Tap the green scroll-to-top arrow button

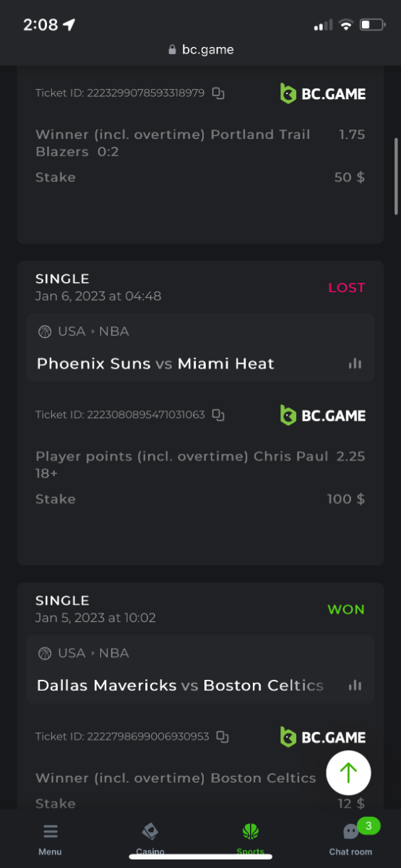click(348, 773)
